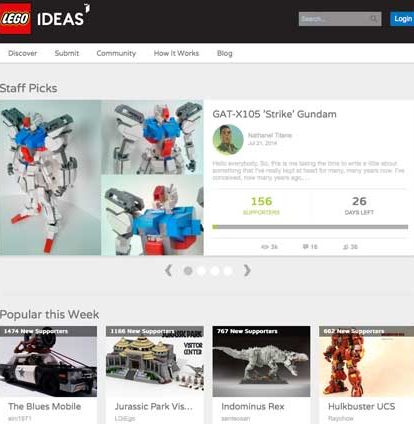Screen dimensions: 414x424
Task: Open the Discover menu
Action: click(x=23, y=53)
